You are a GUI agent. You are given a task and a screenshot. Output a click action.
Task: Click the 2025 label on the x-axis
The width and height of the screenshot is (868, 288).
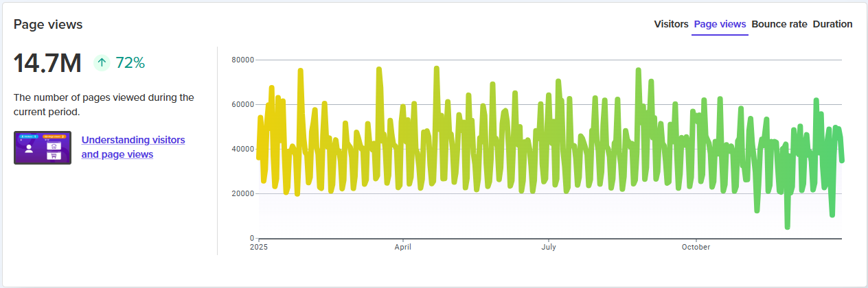click(258, 247)
